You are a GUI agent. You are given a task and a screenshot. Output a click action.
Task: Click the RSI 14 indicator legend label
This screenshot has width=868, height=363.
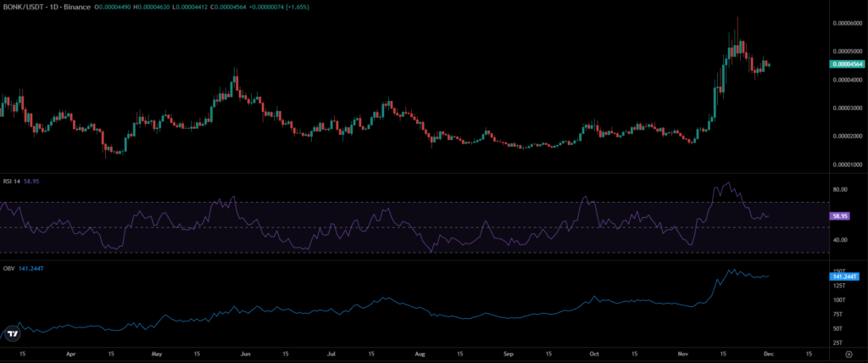(x=11, y=181)
